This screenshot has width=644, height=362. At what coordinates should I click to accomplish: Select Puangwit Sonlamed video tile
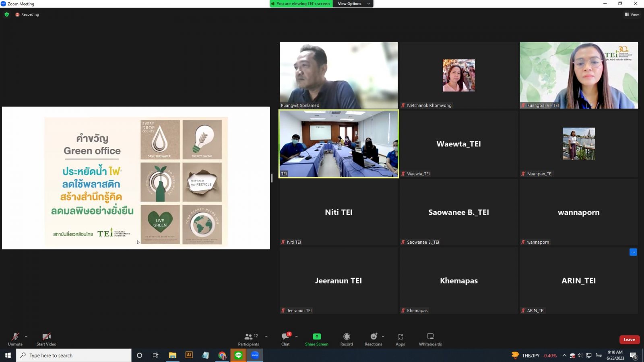point(339,75)
